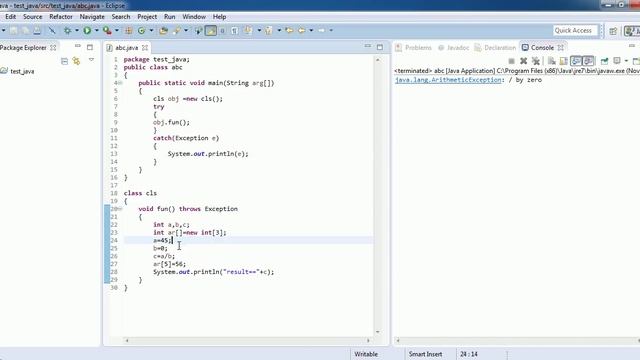Click Writable status bar entry
640x360 pixels.
366,354
